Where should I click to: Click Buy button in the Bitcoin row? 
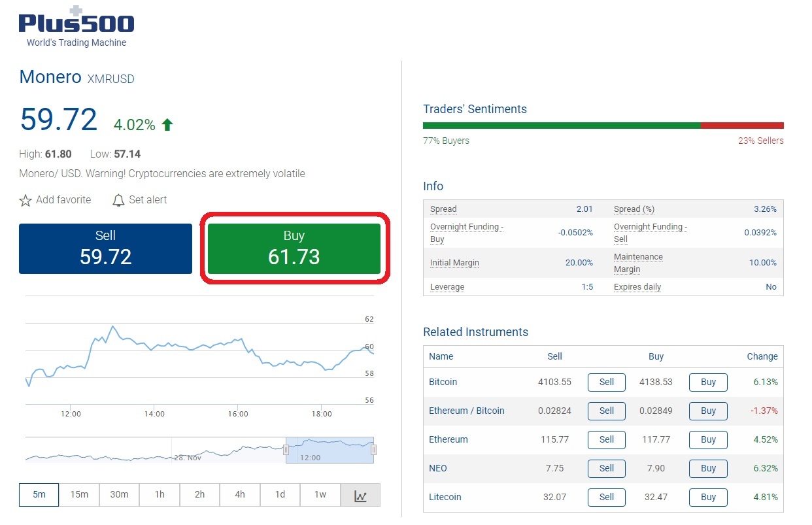(x=708, y=382)
